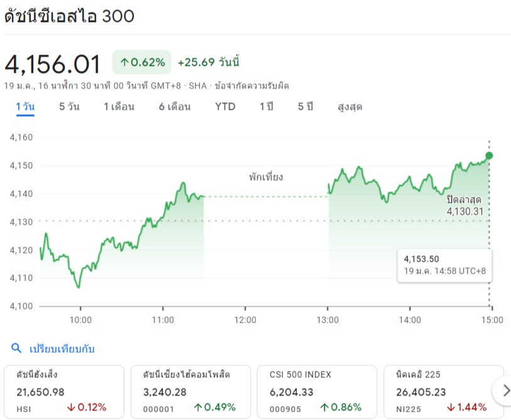Show the 6 เดือน chart

pyautogui.click(x=175, y=107)
